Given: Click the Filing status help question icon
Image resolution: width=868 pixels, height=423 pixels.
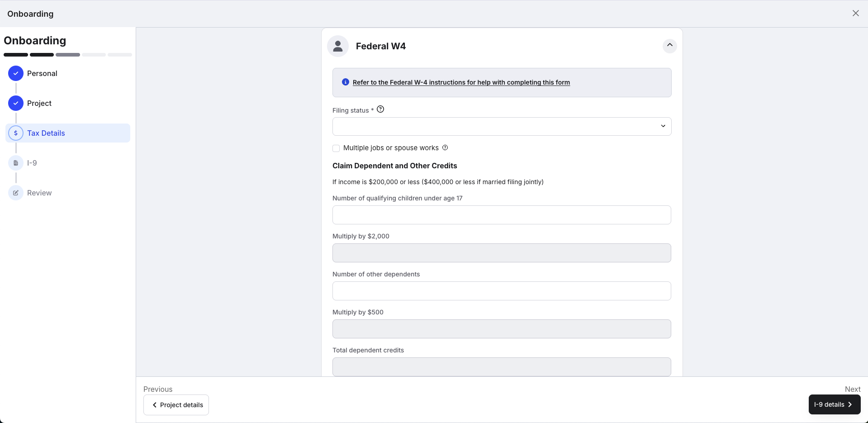Looking at the screenshot, I should coord(380,109).
